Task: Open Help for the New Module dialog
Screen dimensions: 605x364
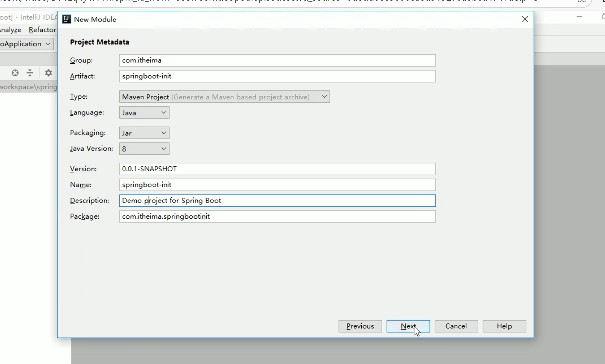Action: pos(504,326)
